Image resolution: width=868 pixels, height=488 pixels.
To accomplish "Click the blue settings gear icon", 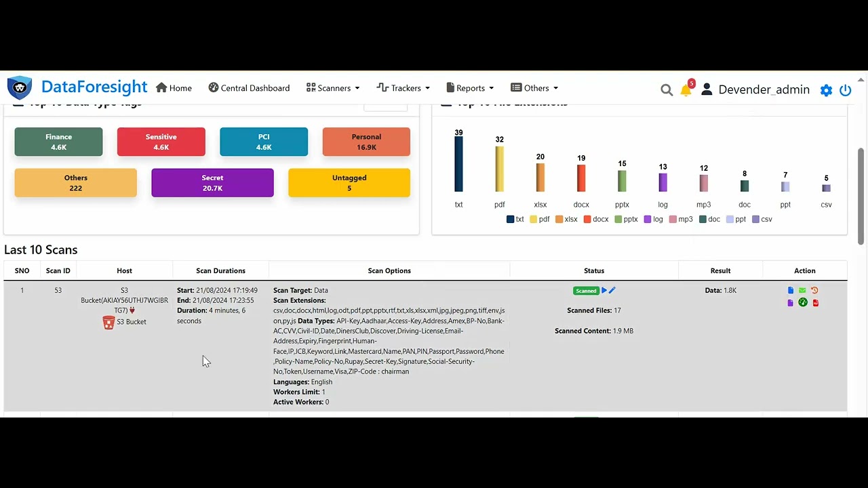I will [x=826, y=90].
